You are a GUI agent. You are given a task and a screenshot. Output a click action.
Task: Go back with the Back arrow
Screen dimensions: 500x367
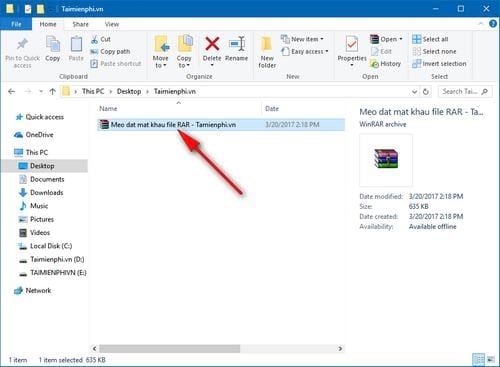pos(12,91)
